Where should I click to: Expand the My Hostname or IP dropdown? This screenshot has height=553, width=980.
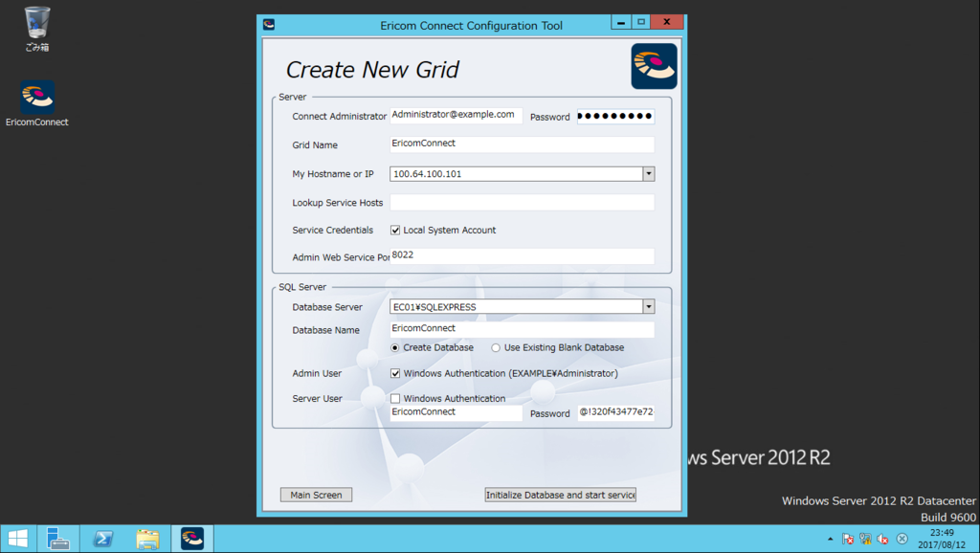pyautogui.click(x=649, y=174)
